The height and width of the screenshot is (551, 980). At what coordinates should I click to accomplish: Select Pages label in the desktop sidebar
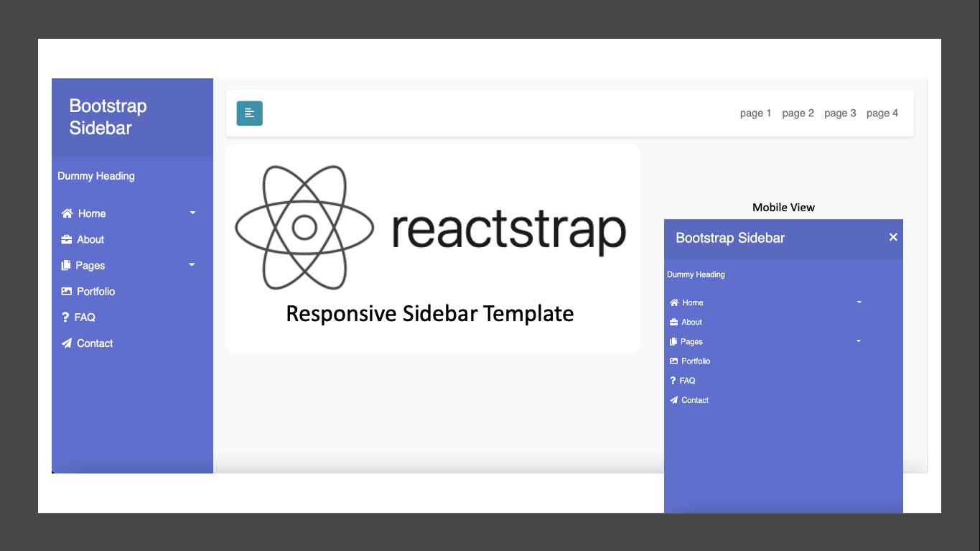point(90,265)
